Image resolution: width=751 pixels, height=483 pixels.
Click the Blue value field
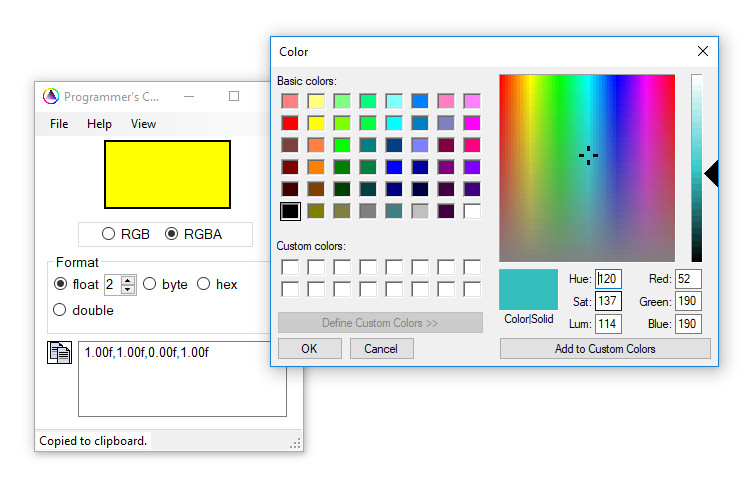[689, 324]
